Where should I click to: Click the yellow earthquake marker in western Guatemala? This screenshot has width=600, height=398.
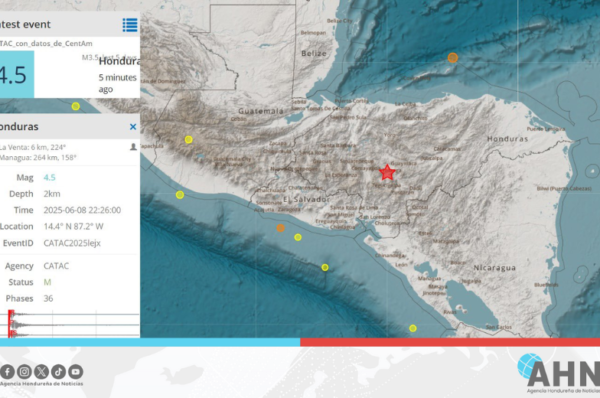pyautogui.click(x=189, y=140)
